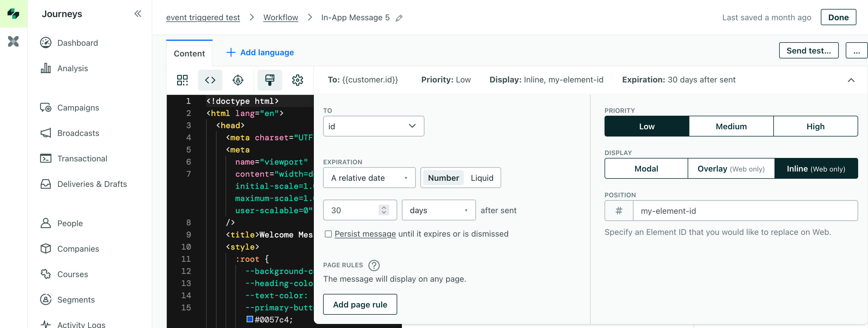Click the Add page rule button
Viewport: 868px width, 328px height.
point(360,304)
